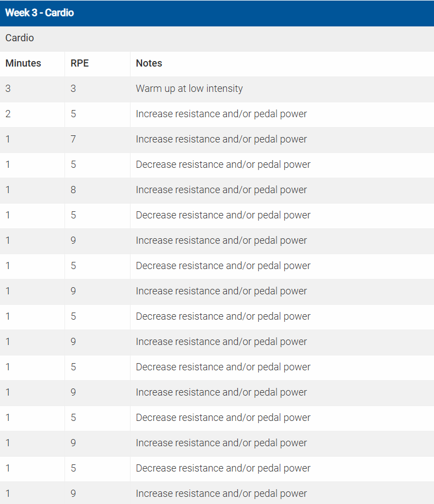Click the RPE cell showing 7
434x504 pixels.
click(73, 139)
